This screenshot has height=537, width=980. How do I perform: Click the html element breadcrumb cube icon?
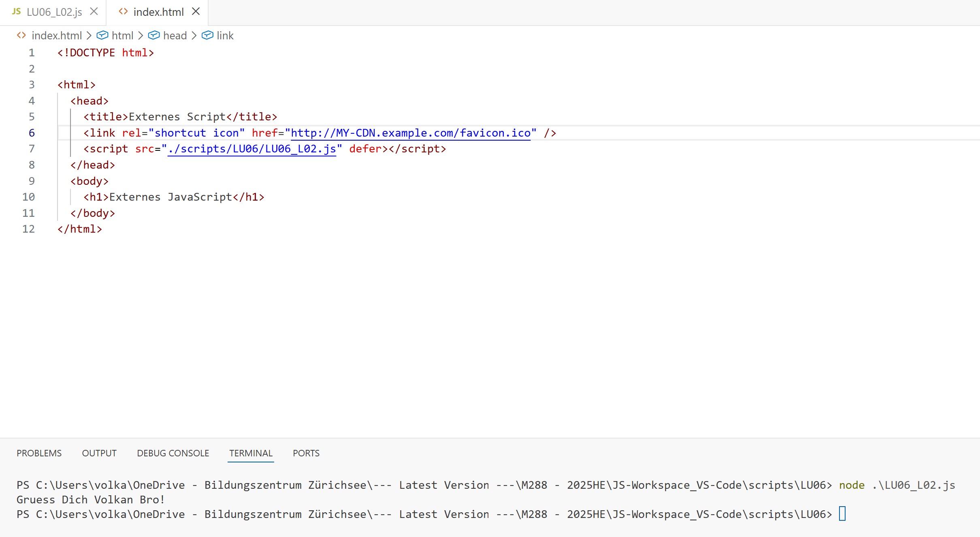102,36
